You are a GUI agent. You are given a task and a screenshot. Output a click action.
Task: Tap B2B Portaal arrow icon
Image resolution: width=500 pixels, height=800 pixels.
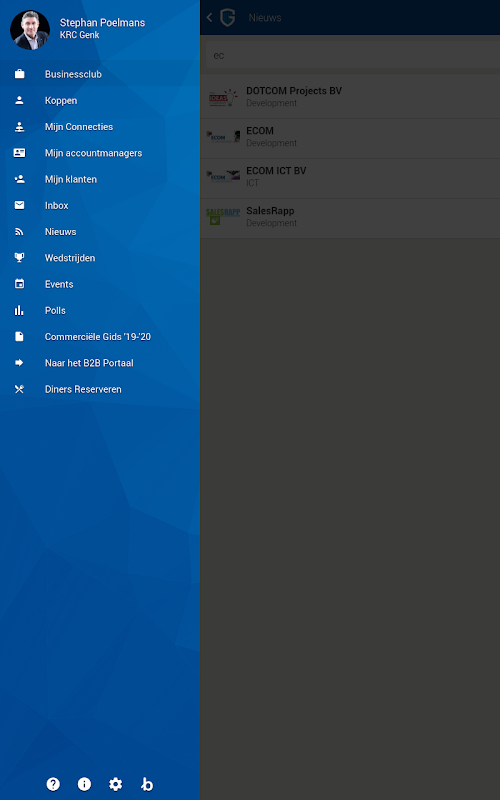(x=19, y=363)
